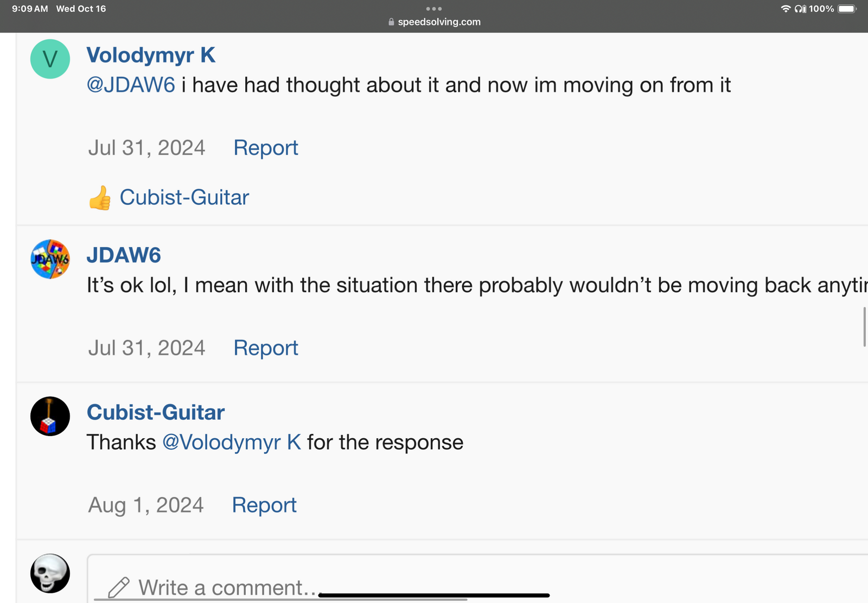Open JDAW6 username link

pos(124,255)
